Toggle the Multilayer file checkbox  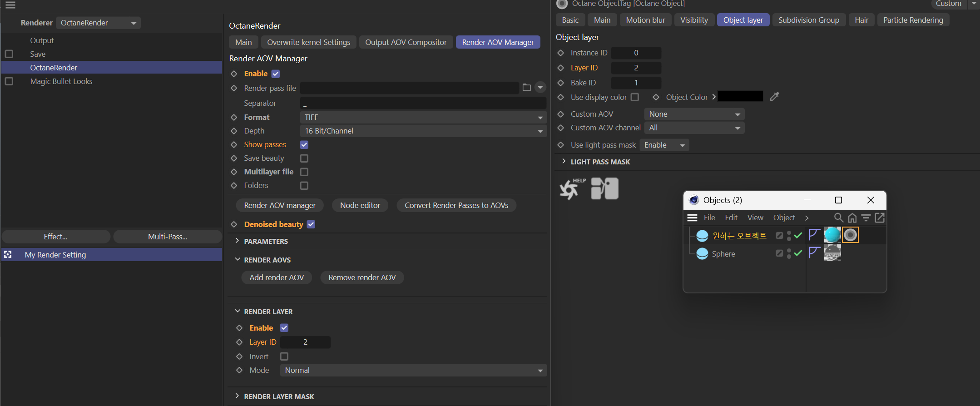(x=304, y=172)
